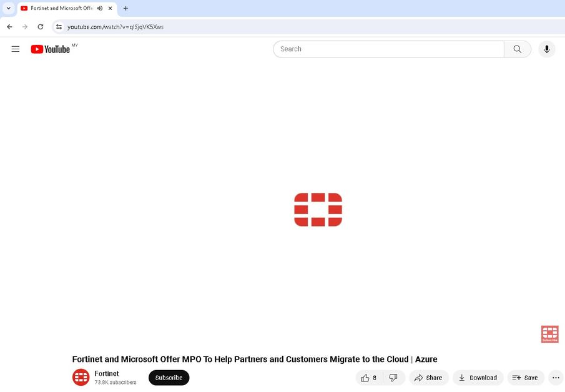Open YouTube guide hamburger menu
565x392 pixels.
point(16,49)
